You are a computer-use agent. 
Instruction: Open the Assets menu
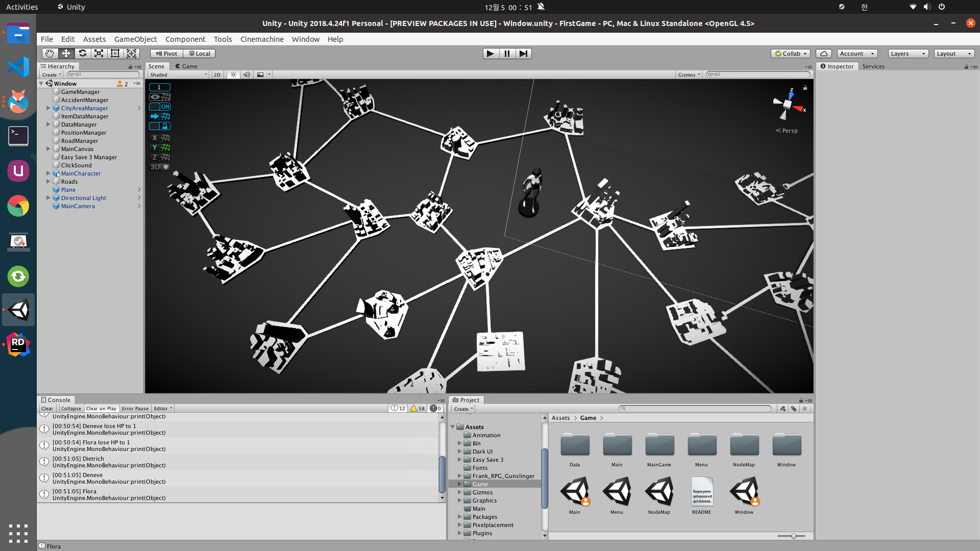pyautogui.click(x=94, y=39)
